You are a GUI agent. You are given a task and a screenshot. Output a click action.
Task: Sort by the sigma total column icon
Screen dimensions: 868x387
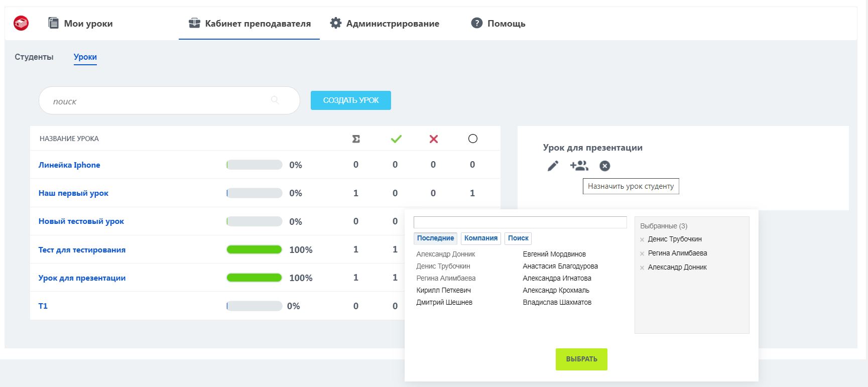tap(356, 139)
